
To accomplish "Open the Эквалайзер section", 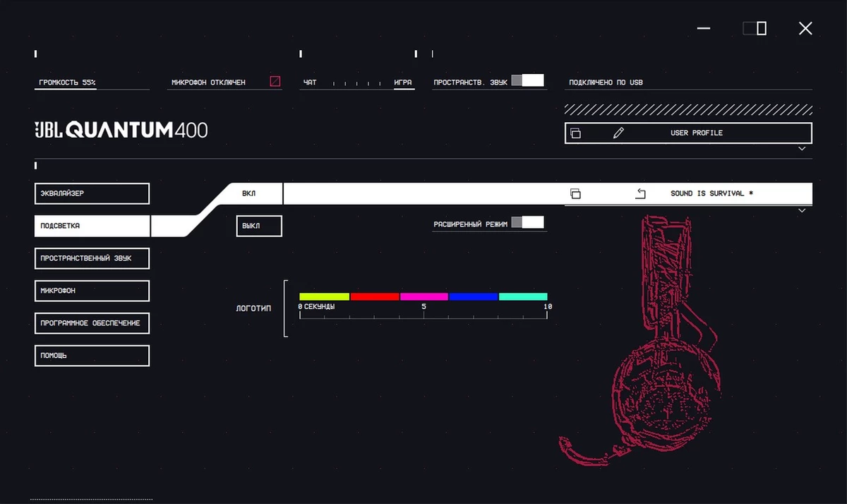I will [92, 193].
